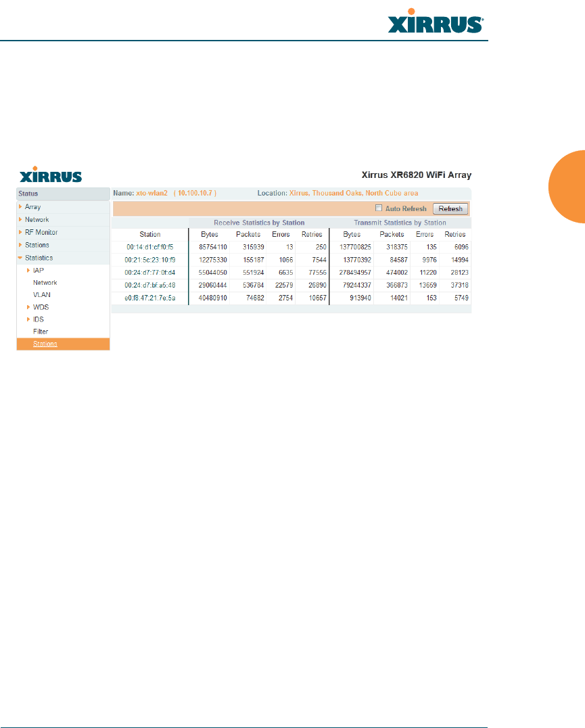Click Xirrus XR6820 WiFi Array title
Viewport: 585px width, 728px height.
click(417, 175)
